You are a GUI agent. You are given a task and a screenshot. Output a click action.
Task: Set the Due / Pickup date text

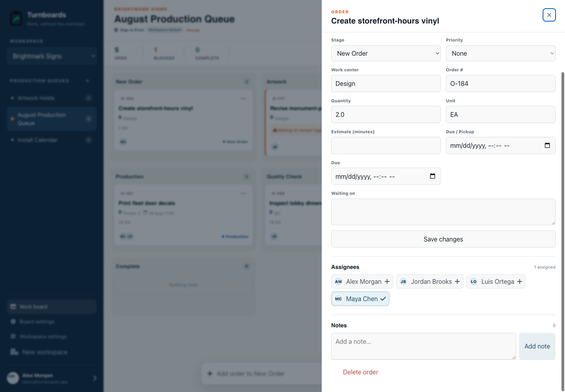(480, 146)
